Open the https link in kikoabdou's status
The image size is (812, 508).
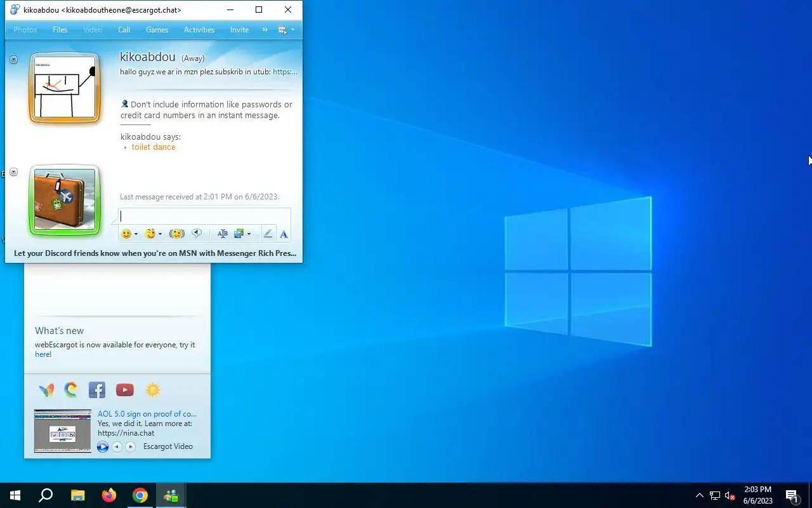coord(285,72)
